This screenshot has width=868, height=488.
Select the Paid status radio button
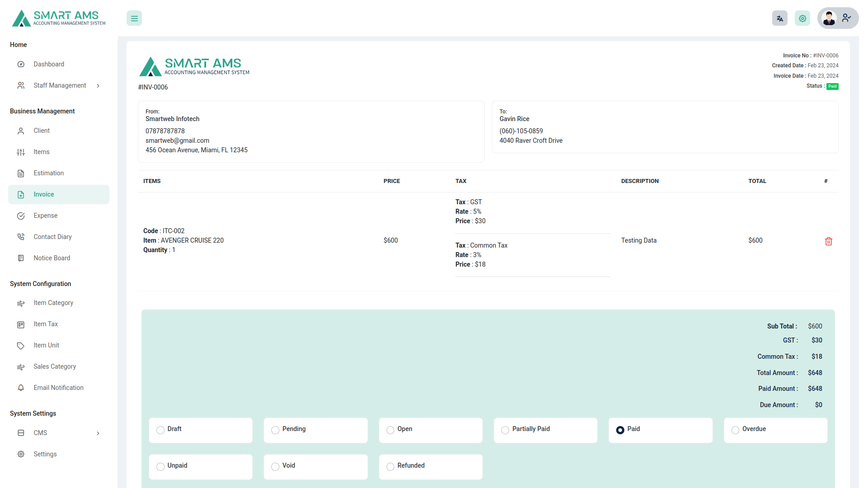[x=620, y=431]
